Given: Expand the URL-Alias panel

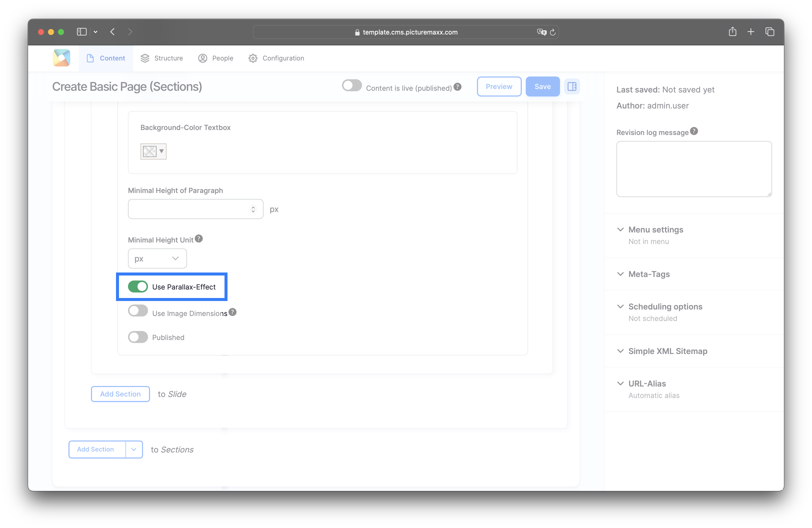Looking at the screenshot, I should click(647, 384).
